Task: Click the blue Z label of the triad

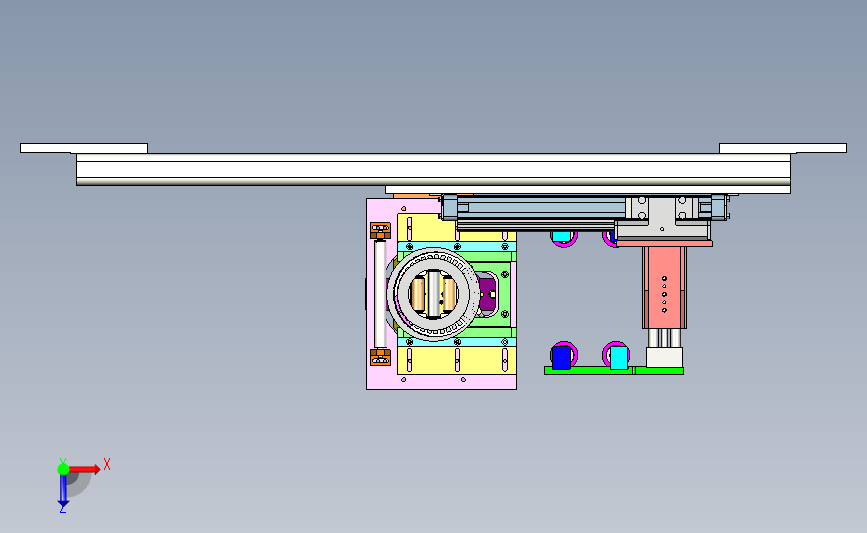Action: (62, 510)
